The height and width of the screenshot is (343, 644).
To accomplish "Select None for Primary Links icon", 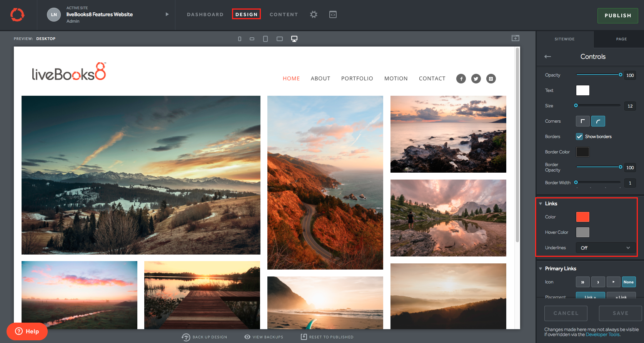I will click(x=629, y=282).
